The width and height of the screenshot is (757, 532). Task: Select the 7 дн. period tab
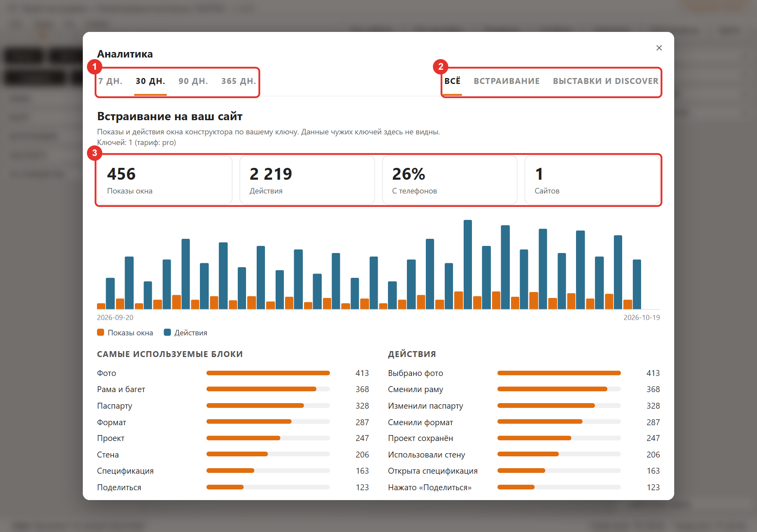click(110, 81)
